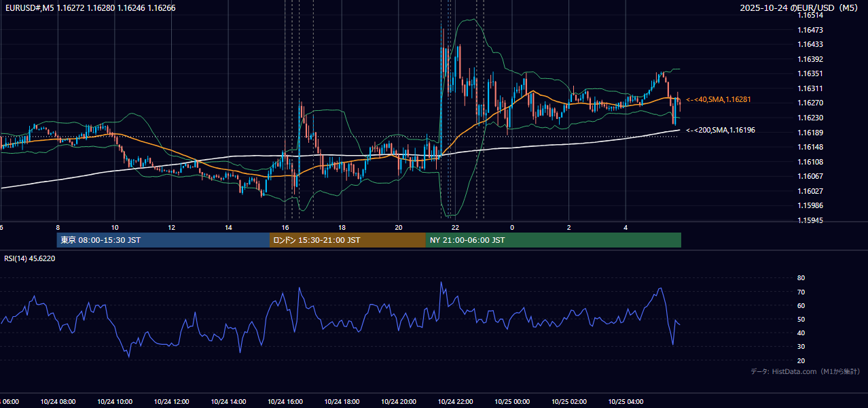Choose price level 1.16230 on the axis
The image size is (868, 408).
(810, 118)
